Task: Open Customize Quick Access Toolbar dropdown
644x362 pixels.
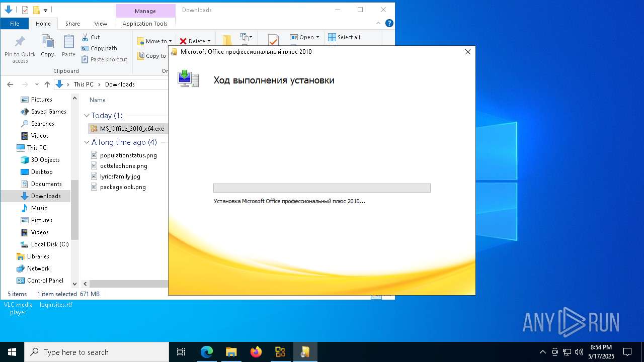Action: 45,10
